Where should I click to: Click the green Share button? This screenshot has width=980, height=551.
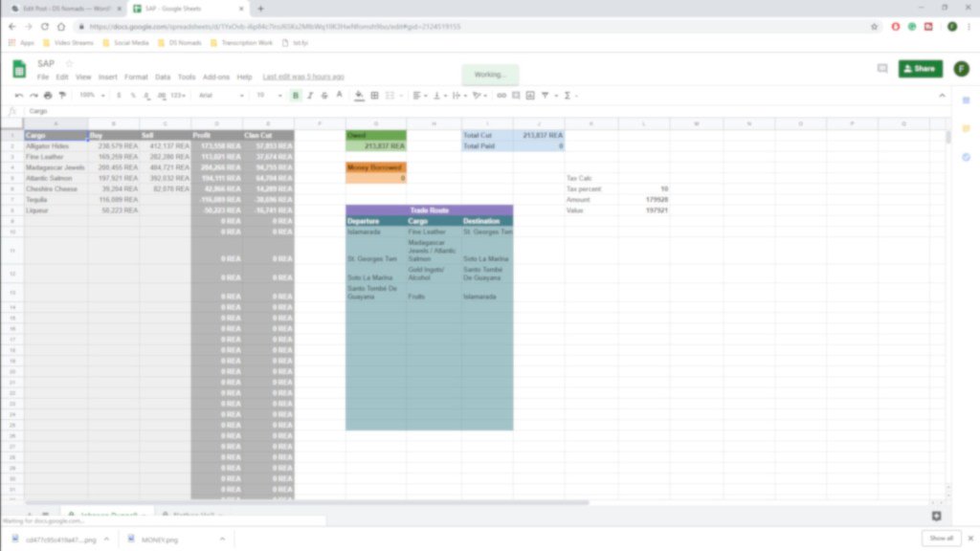coord(920,69)
